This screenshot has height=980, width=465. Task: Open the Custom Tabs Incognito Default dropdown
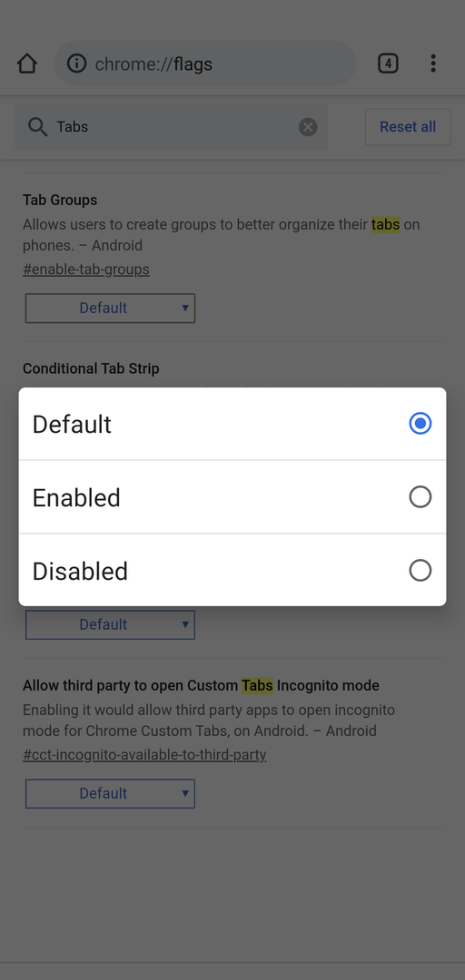click(110, 794)
